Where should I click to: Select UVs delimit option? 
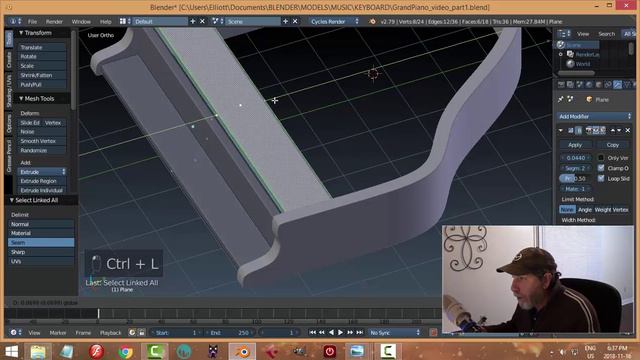[x=41, y=261]
